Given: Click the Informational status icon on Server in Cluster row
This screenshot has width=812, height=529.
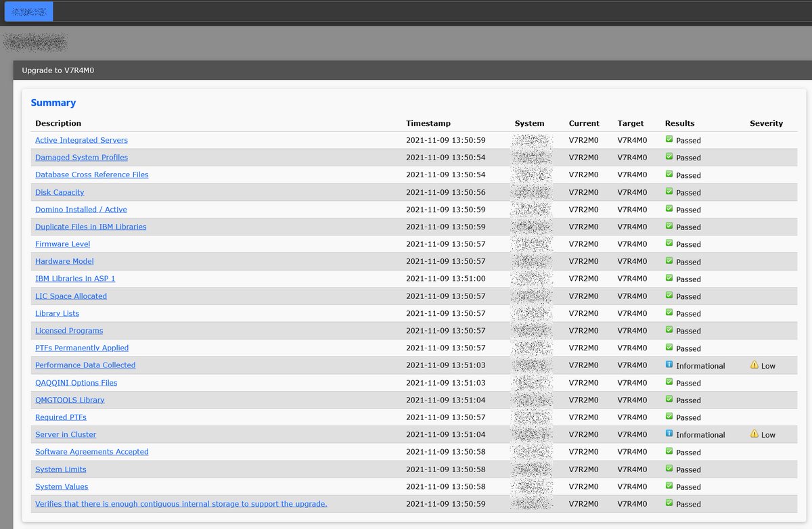Looking at the screenshot, I should [667, 434].
